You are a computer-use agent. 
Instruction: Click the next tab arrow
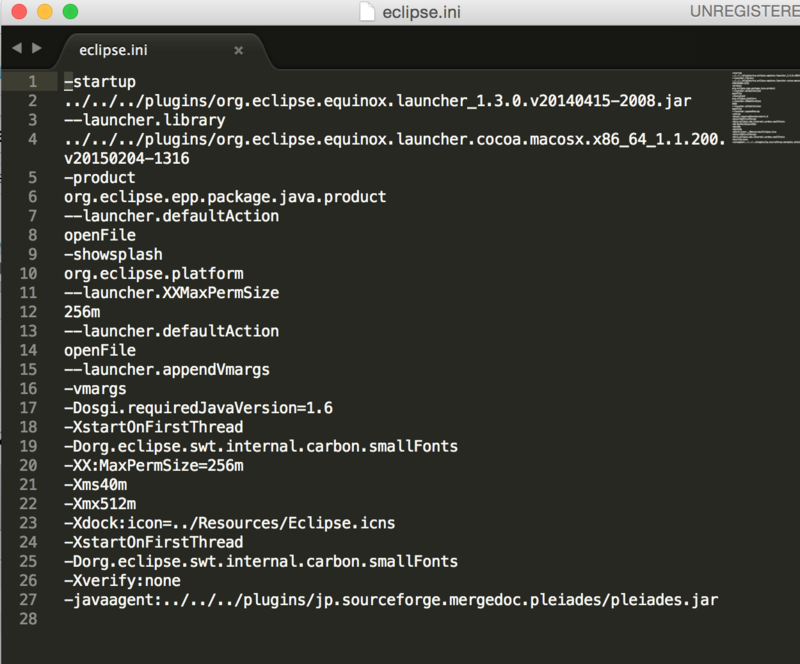pos(37,48)
